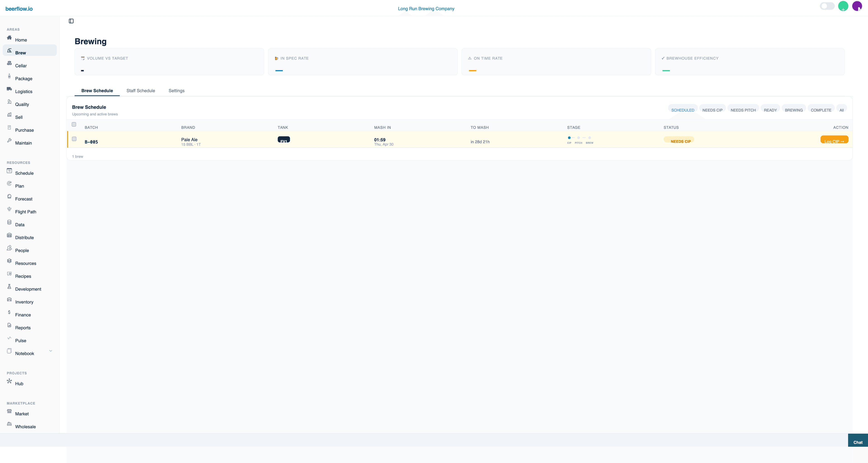868x463 pixels.
Task: Click the Long Run Brewing Company title
Action: point(426,9)
